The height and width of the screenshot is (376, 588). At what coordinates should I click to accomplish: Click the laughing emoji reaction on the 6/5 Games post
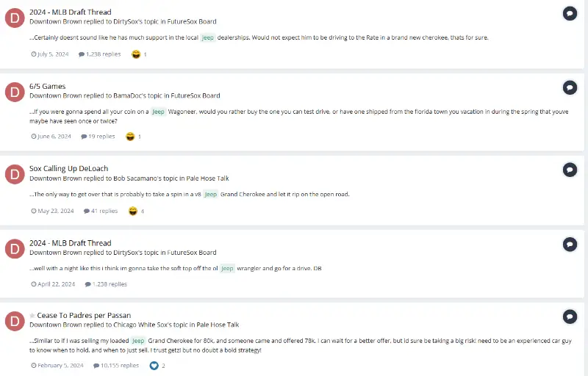[130, 137]
